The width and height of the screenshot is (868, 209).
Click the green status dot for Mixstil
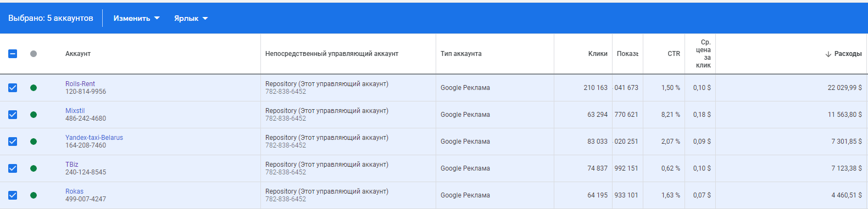tap(34, 115)
